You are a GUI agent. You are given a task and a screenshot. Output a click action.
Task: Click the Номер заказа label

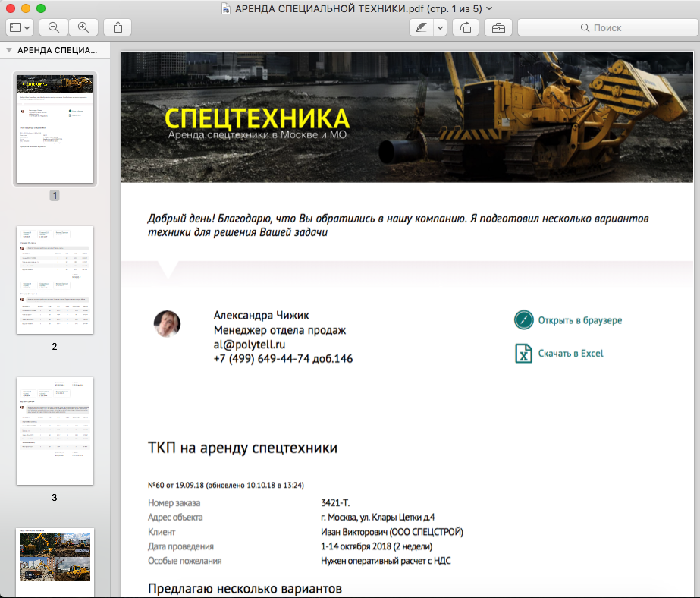pyautogui.click(x=174, y=503)
